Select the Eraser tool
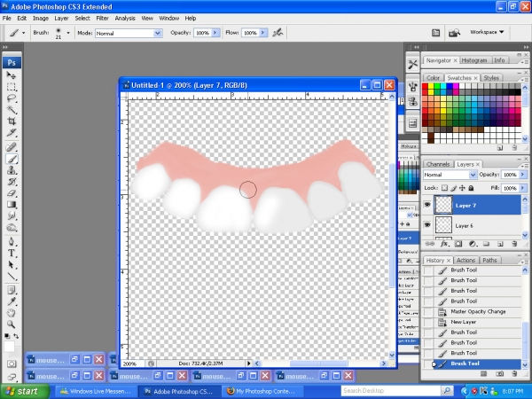Viewport: 532px width, 399px height. [x=12, y=193]
